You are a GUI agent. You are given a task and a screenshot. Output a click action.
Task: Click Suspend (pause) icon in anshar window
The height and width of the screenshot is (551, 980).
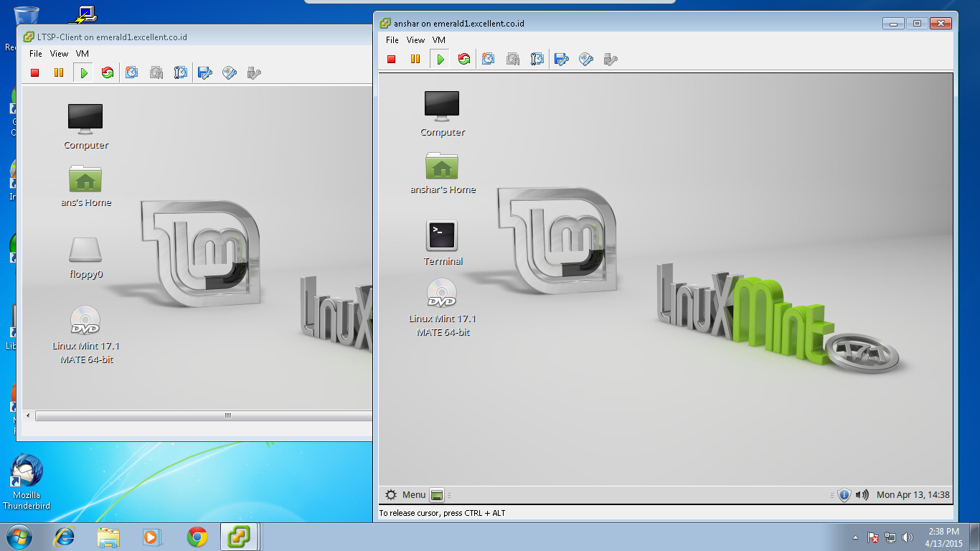[x=415, y=59]
